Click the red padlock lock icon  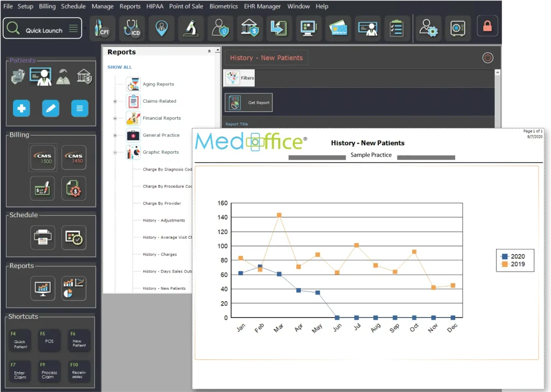tap(487, 26)
